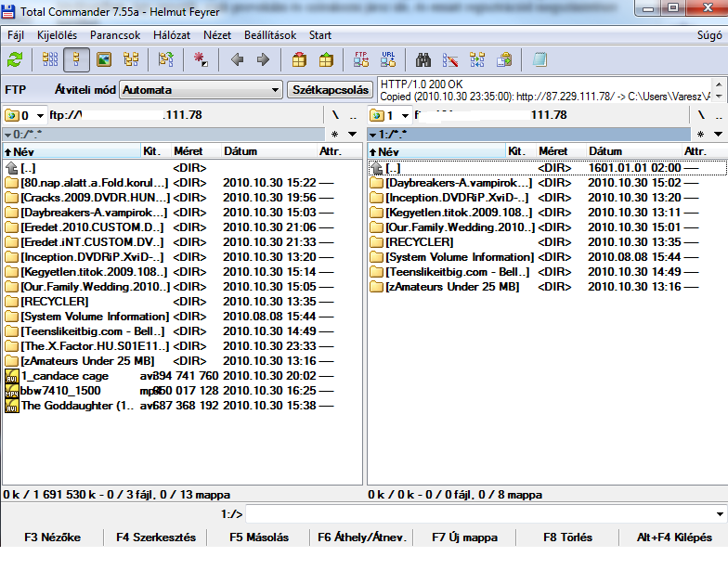Open right panel directory history arrow
The width and height of the screenshot is (728, 570).
point(719,134)
